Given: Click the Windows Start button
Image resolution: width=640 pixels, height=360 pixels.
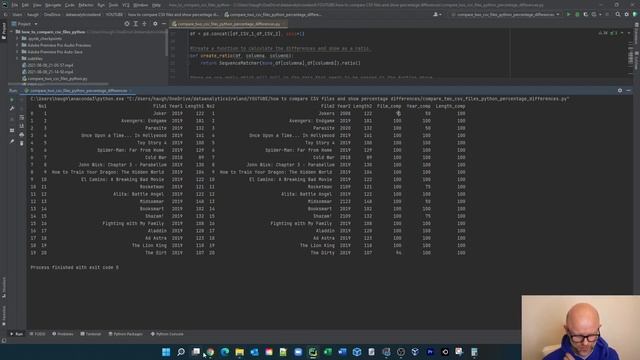Looking at the screenshot, I should click(166, 352).
